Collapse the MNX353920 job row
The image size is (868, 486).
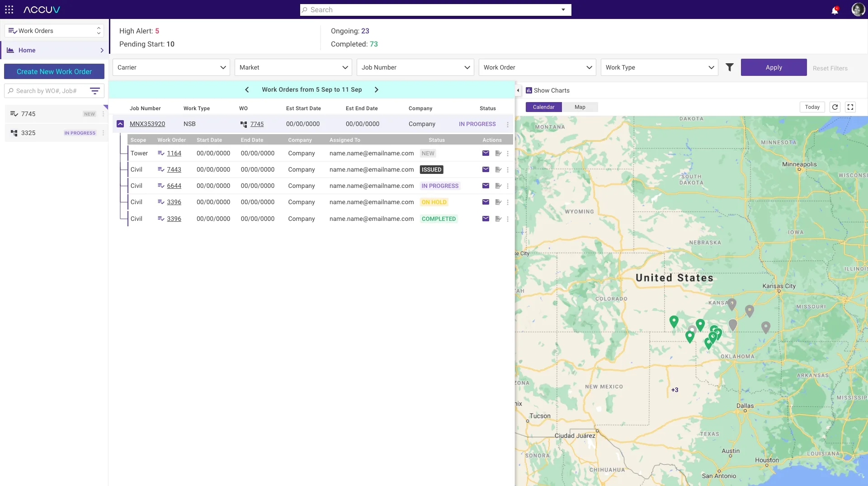pos(120,124)
